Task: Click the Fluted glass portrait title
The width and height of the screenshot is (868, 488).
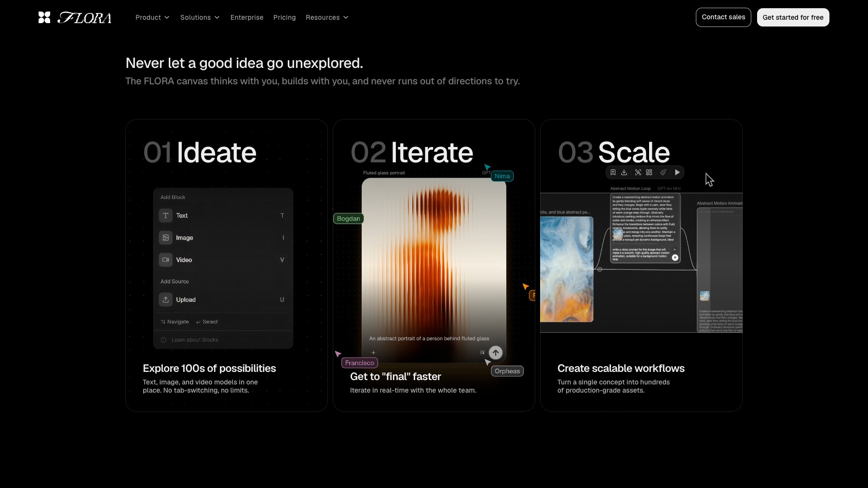Action: click(384, 173)
